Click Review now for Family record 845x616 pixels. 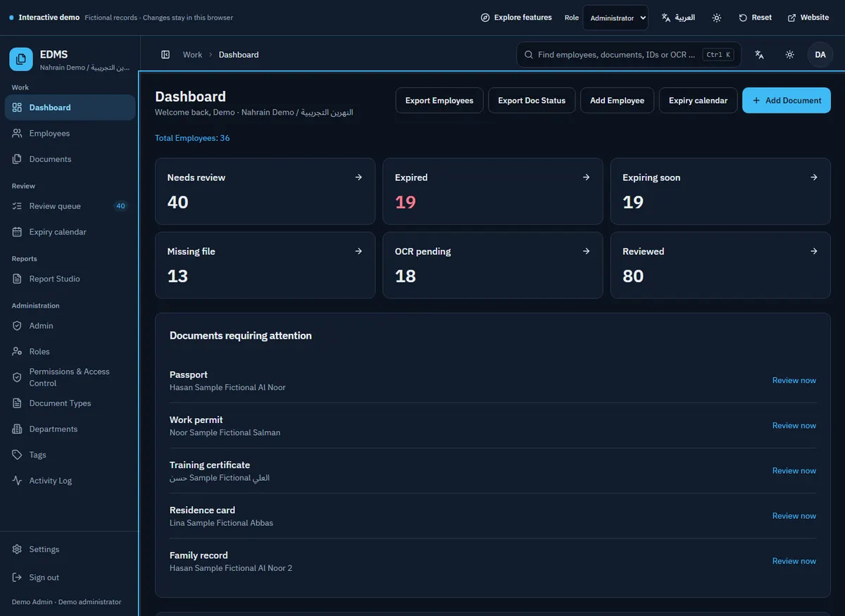794,561
